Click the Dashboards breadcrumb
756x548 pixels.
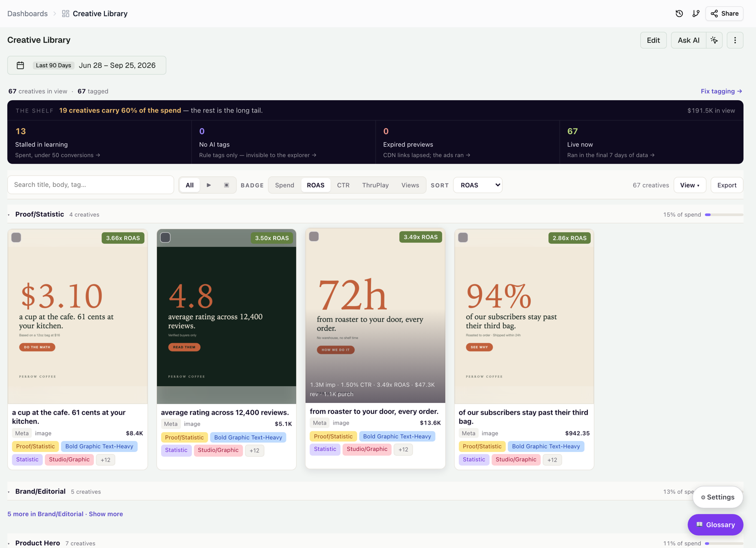(27, 14)
